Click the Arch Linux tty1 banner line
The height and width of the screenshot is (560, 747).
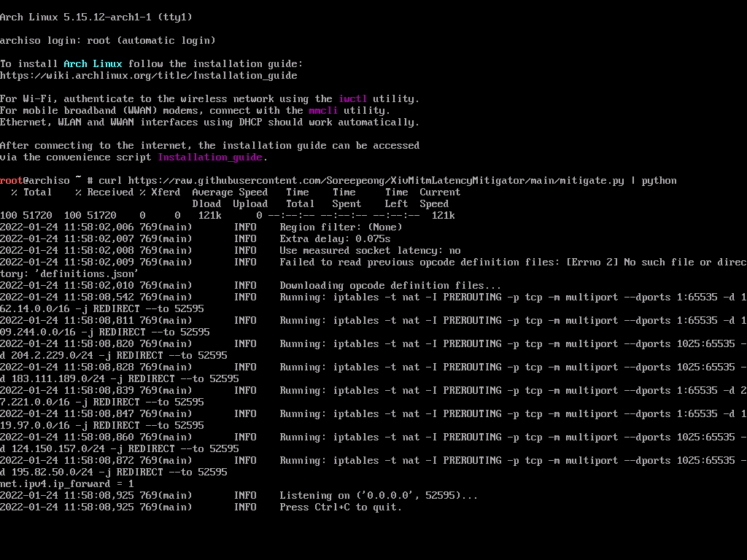coord(96,17)
